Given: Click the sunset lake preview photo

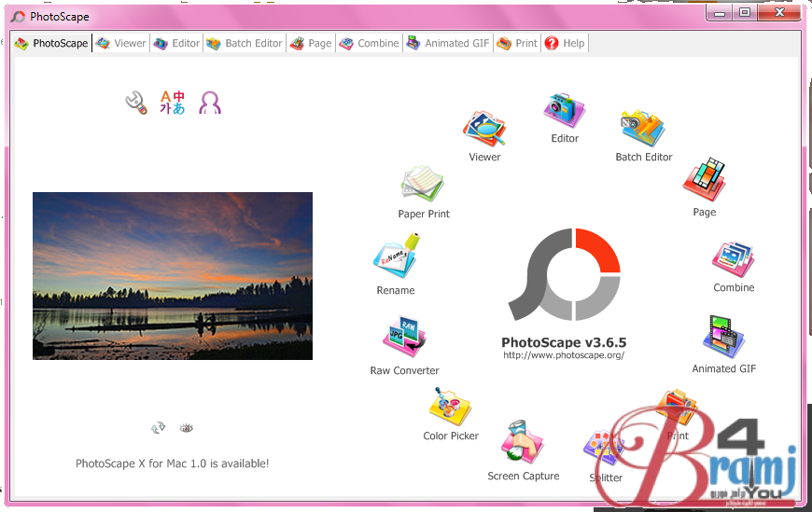Looking at the screenshot, I should 173,276.
